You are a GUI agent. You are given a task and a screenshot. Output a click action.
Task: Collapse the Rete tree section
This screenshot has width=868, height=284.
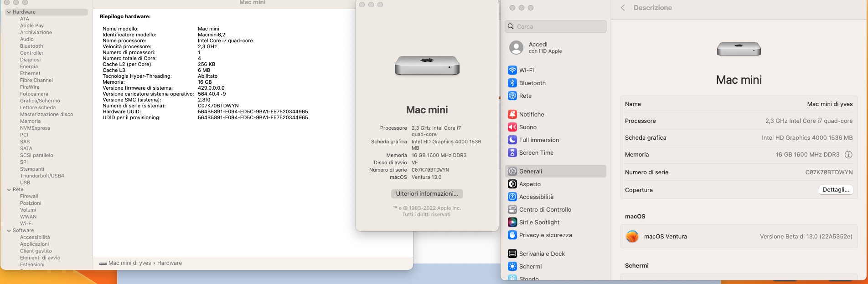(x=9, y=190)
